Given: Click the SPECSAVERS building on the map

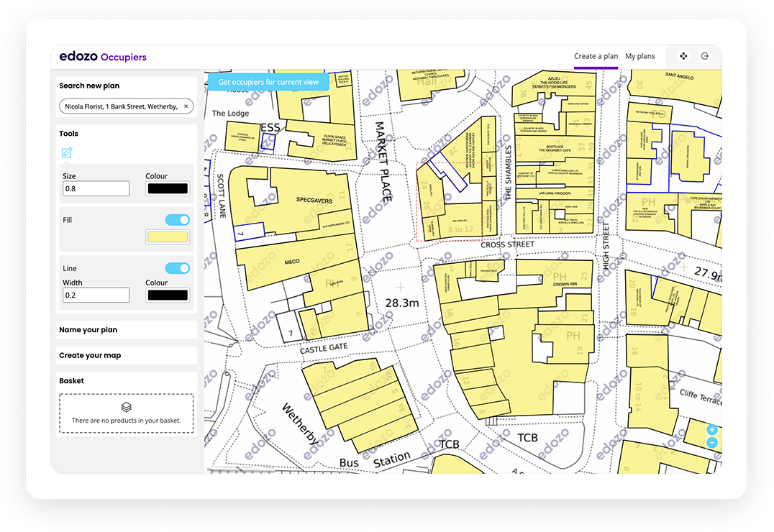Looking at the screenshot, I should [314, 200].
